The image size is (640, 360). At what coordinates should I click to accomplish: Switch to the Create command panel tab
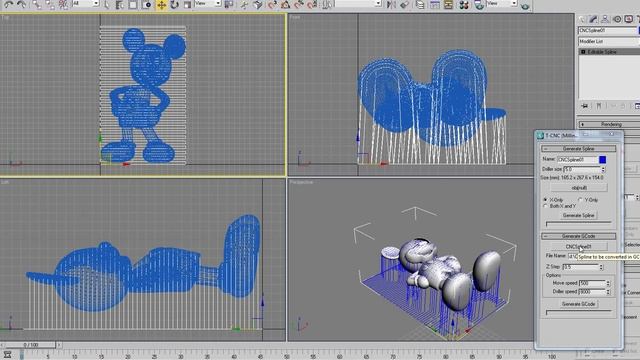(x=582, y=19)
